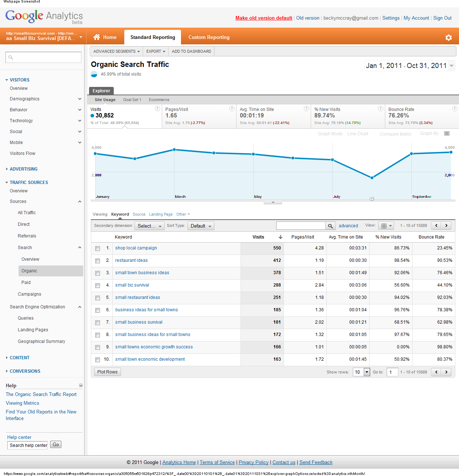Select the restaurant ideas row checkbox

[x=97, y=261]
